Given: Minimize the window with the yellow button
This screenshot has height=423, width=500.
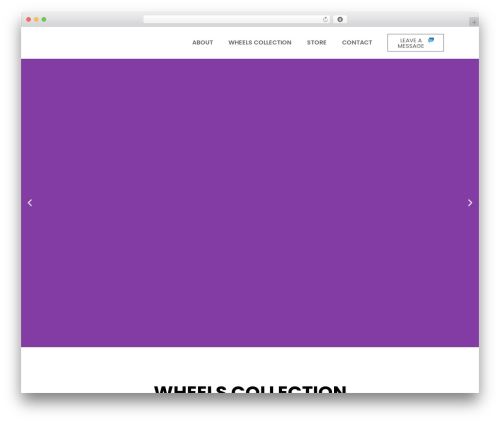Looking at the screenshot, I should pyautogui.click(x=36, y=20).
